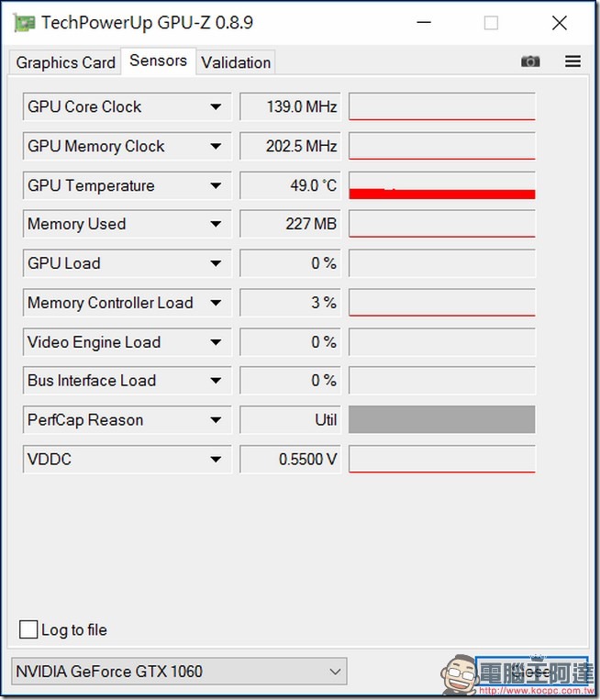This screenshot has height=700, width=600.
Task: Switch to the Validation tab
Action: click(x=236, y=62)
